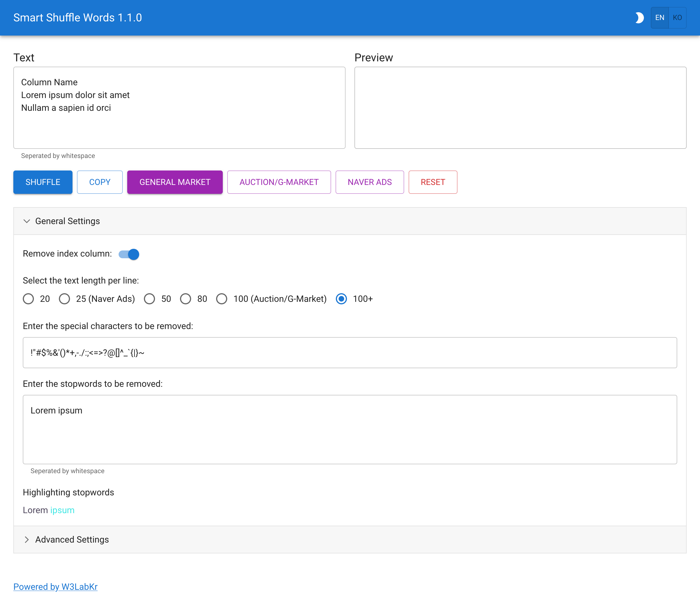Image resolution: width=700 pixels, height=607 pixels.
Task: Apply the GENERAL MARKET preset
Action: click(x=175, y=182)
